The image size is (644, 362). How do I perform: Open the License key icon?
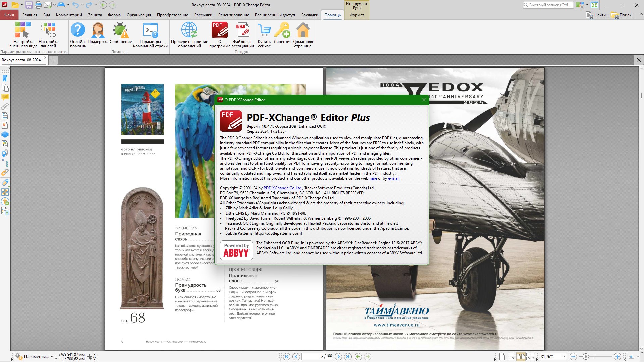pos(282,33)
